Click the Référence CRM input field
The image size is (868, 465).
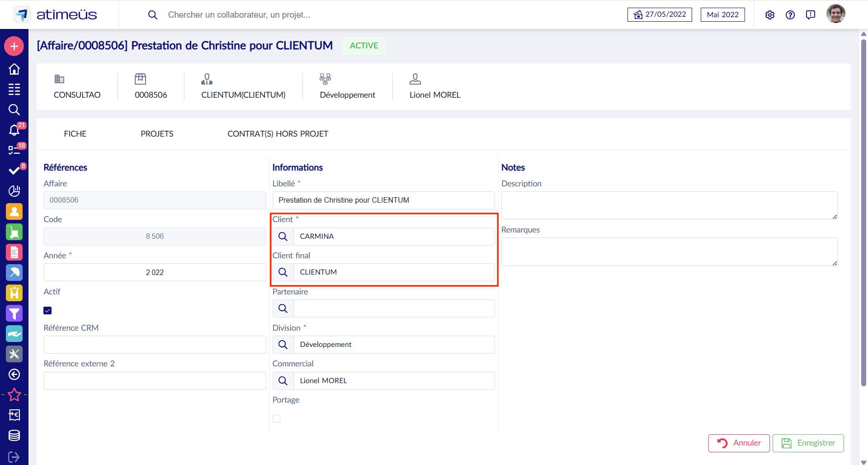point(155,345)
